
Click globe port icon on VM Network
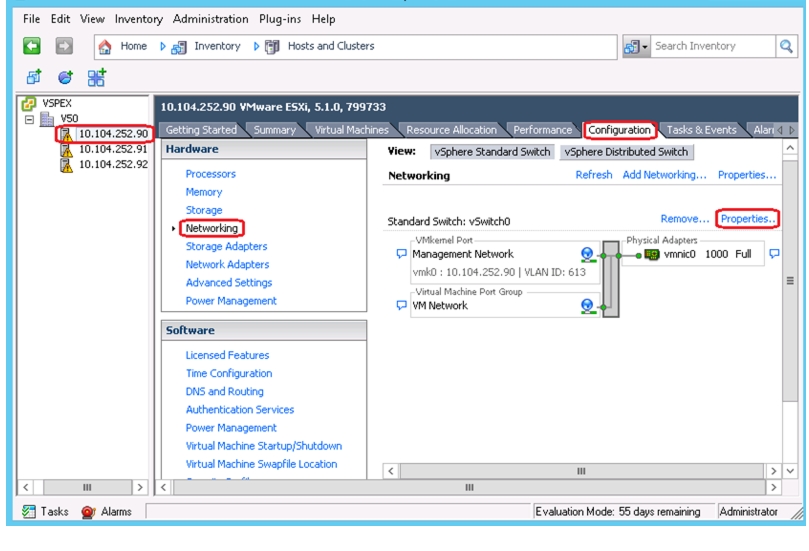pos(587,305)
